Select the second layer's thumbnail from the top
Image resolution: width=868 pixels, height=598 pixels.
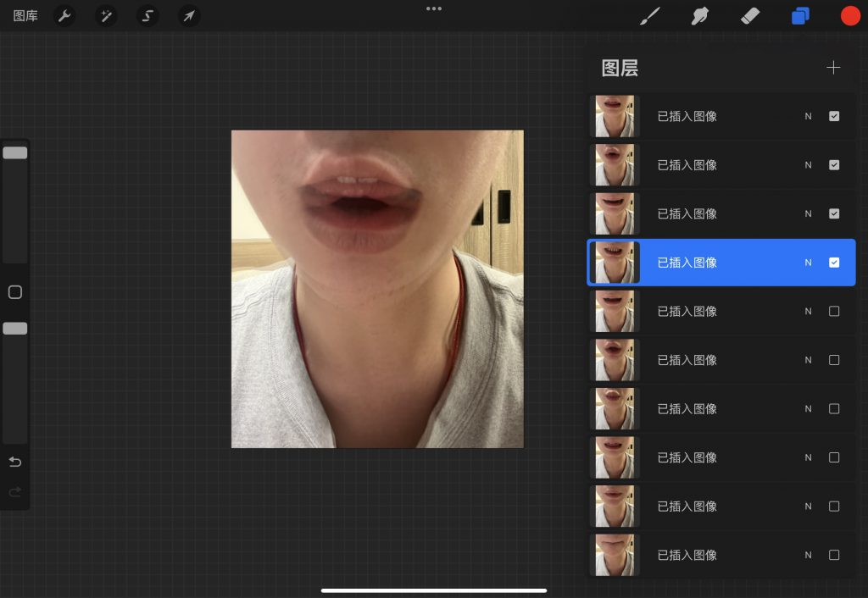click(x=615, y=165)
